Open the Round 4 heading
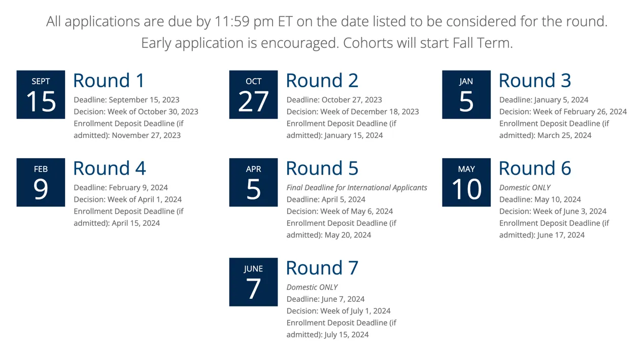This screenshot has width=644, height=346. 109,168
